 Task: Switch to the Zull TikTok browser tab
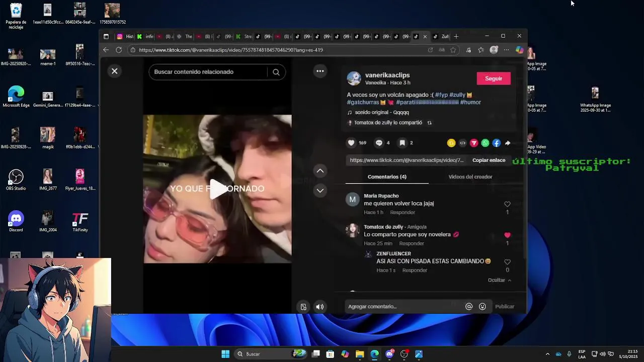[x=441, y=36]
